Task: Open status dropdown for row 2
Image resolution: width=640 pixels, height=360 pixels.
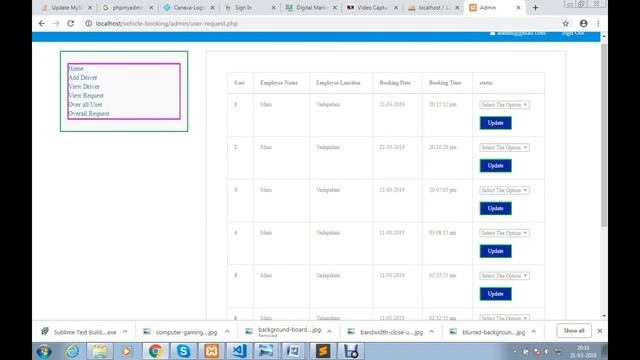Action: (504, 147)
